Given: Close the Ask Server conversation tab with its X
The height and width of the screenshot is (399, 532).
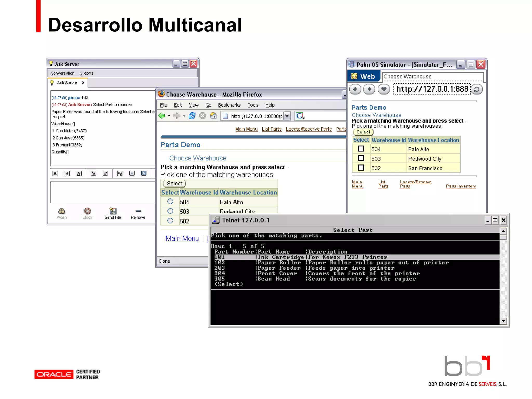Looking at the screenshot, I should coord(83,83).
